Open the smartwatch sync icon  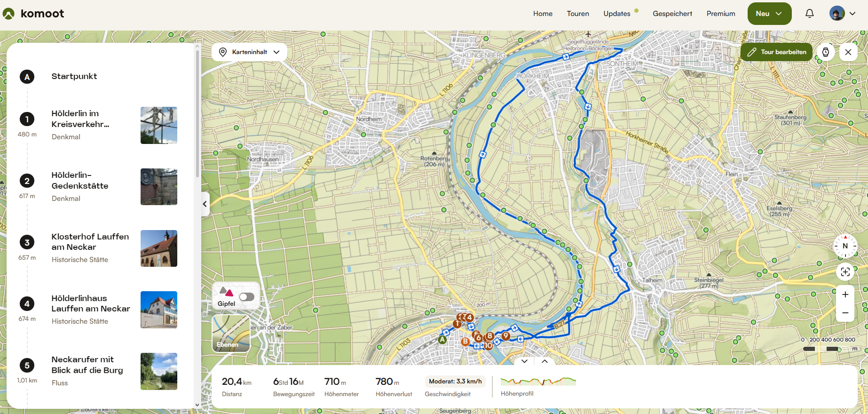tap(826, 52)
